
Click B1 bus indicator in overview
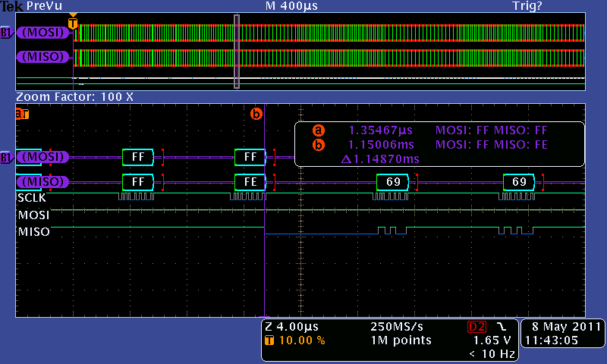pyautogui.click(x=7, y=33)
